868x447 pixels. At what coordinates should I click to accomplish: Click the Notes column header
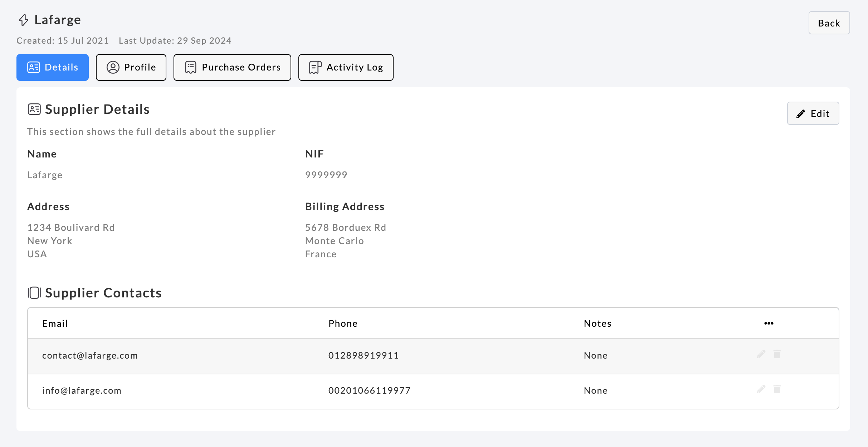(598, 324)
